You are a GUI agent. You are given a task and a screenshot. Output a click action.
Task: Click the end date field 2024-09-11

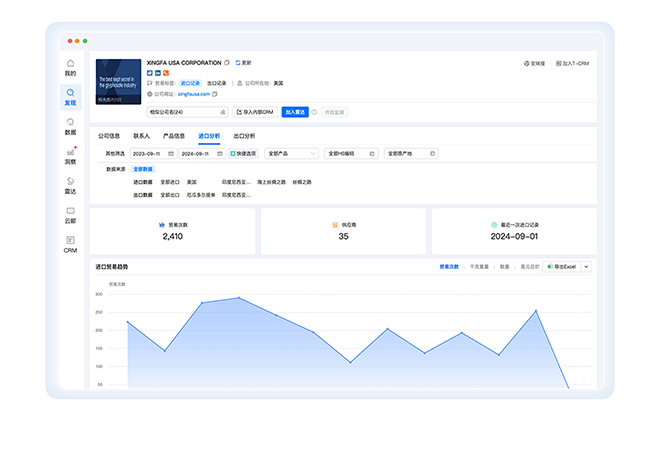click(x=202, y=154)
